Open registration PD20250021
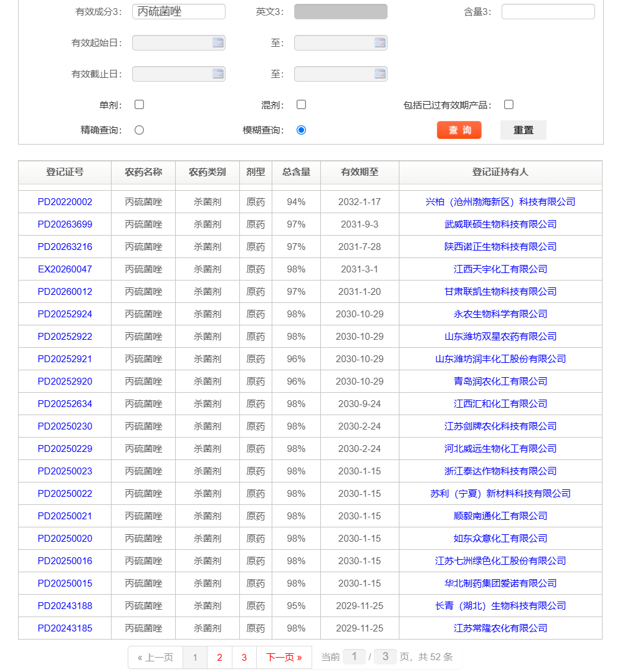625x672 pixels. tap(65, 516)
